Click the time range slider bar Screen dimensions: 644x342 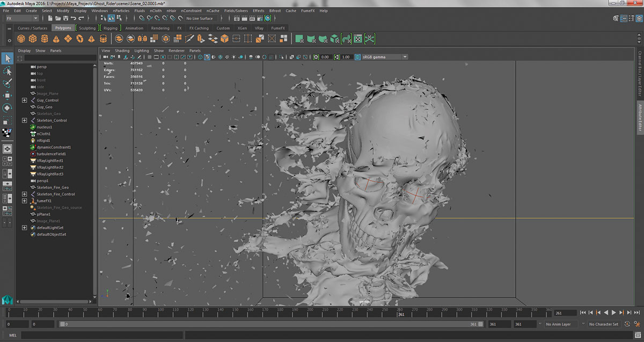[x=272, y=324]
